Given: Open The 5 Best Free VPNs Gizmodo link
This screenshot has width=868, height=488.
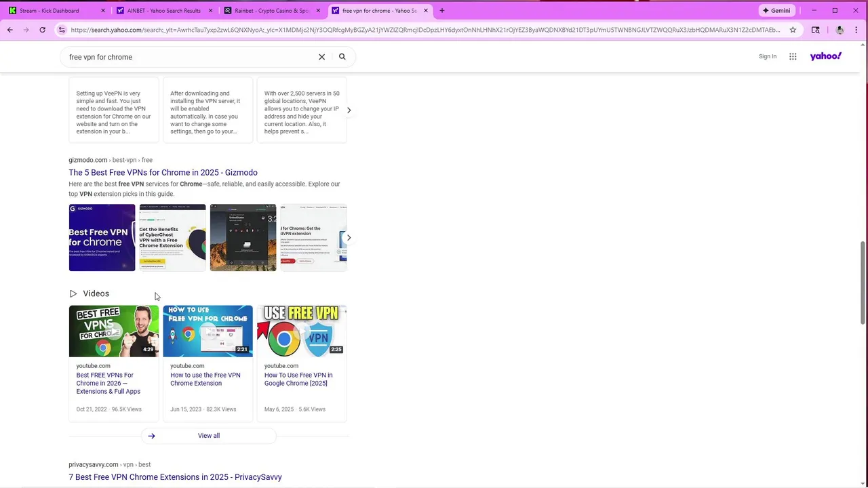Looking at the screenshot, I should [163, 173].
